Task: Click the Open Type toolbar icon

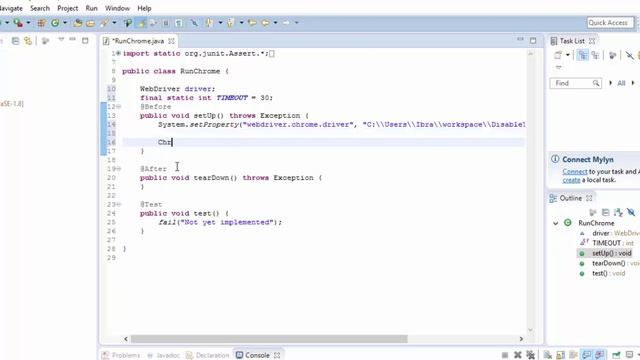Action: pos(78,23)
